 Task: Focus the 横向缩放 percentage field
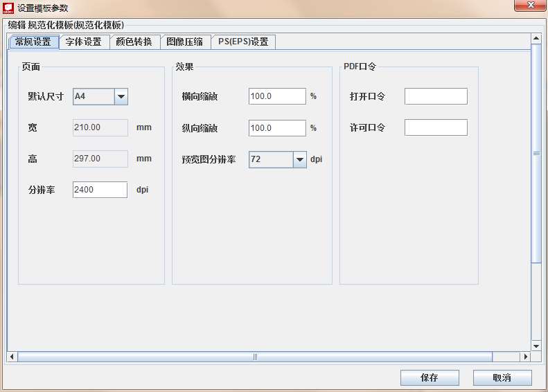tap(276, 96)
